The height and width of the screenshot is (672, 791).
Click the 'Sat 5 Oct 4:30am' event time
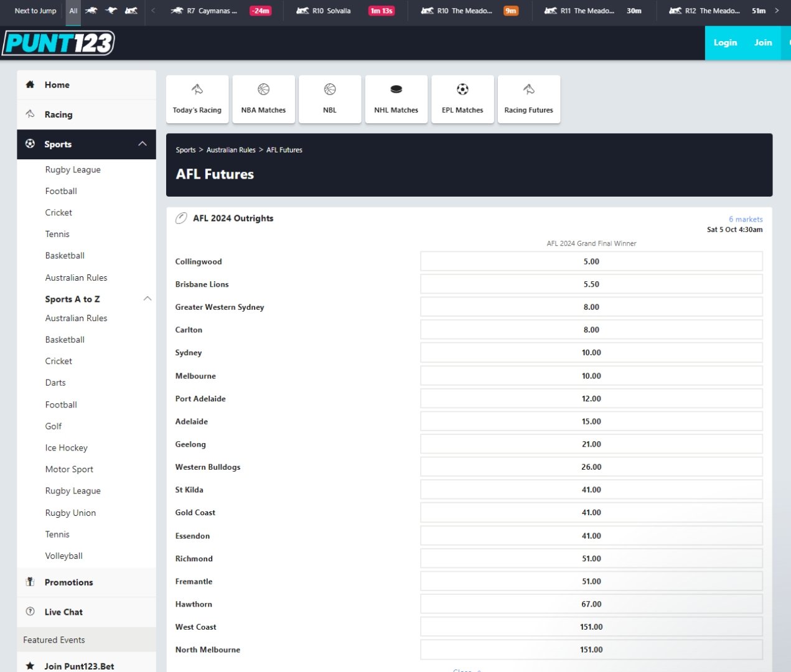point(734,230)
